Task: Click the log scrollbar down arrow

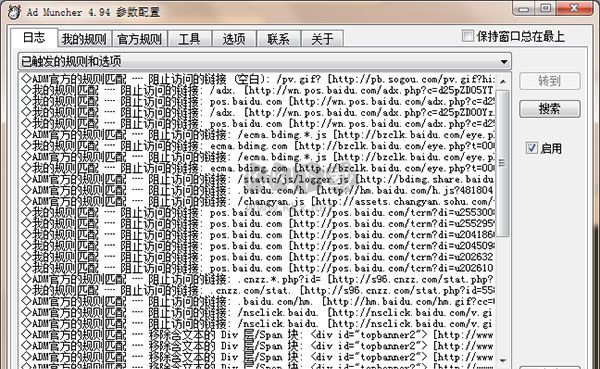Action: 503,360
